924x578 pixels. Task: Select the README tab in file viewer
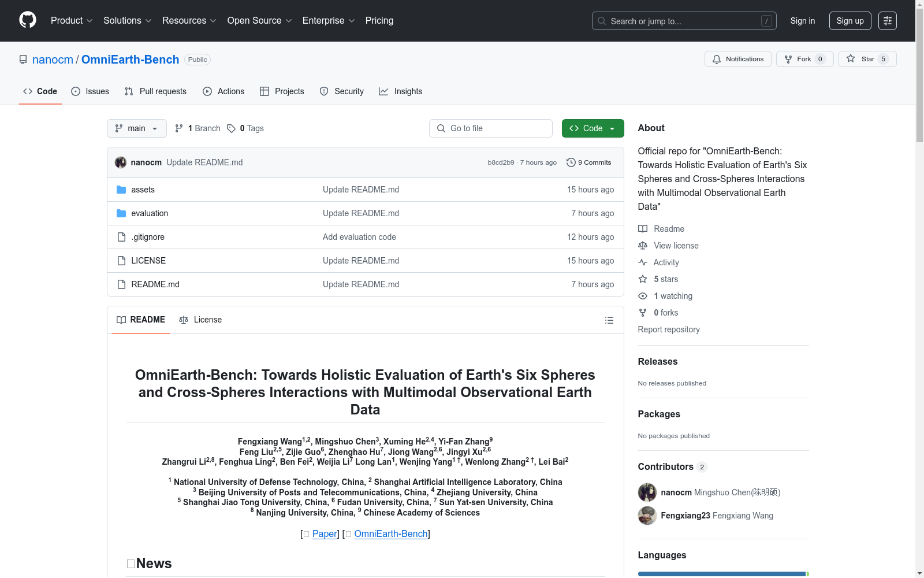[x=141, y=320]
